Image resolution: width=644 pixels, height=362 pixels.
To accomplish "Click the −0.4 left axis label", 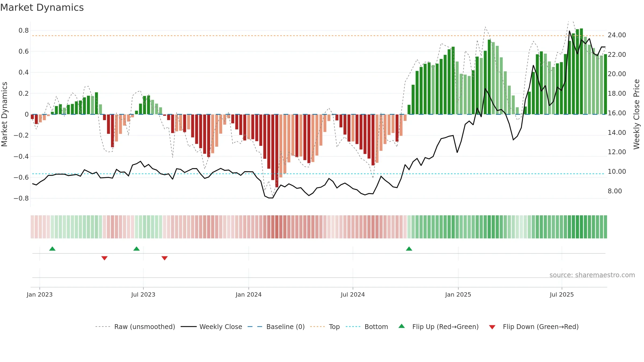I will [x=21, y=157].
